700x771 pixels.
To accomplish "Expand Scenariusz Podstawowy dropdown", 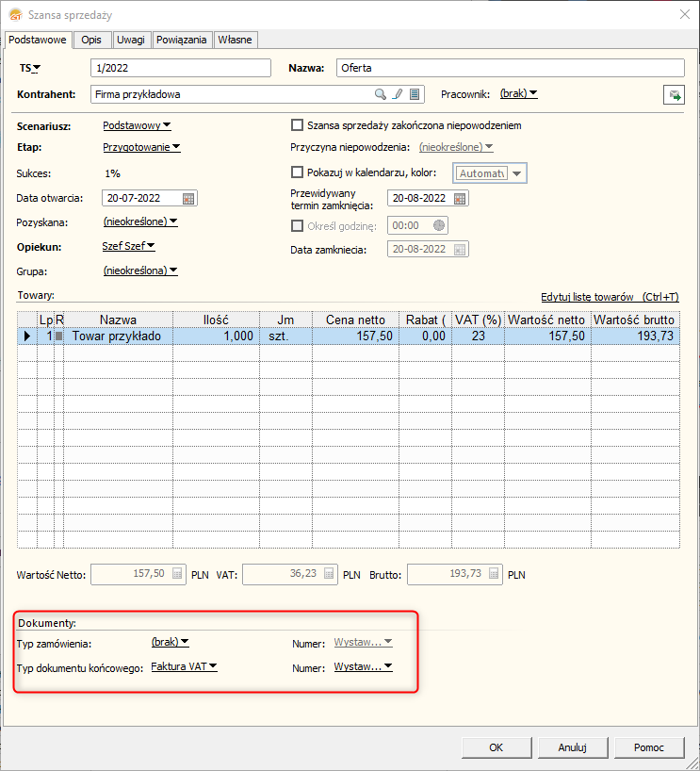I will (137, 125).
